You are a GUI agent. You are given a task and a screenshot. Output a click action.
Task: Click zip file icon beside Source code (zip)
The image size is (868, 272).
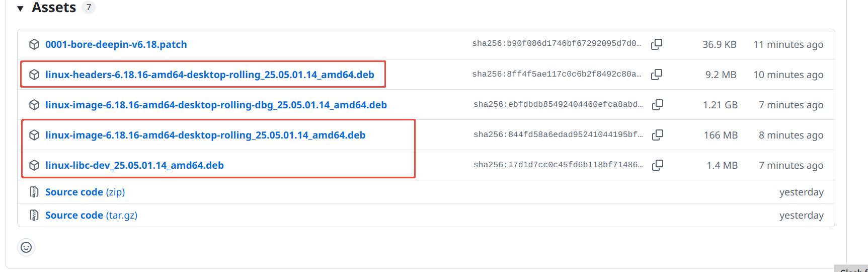point(34,192)
